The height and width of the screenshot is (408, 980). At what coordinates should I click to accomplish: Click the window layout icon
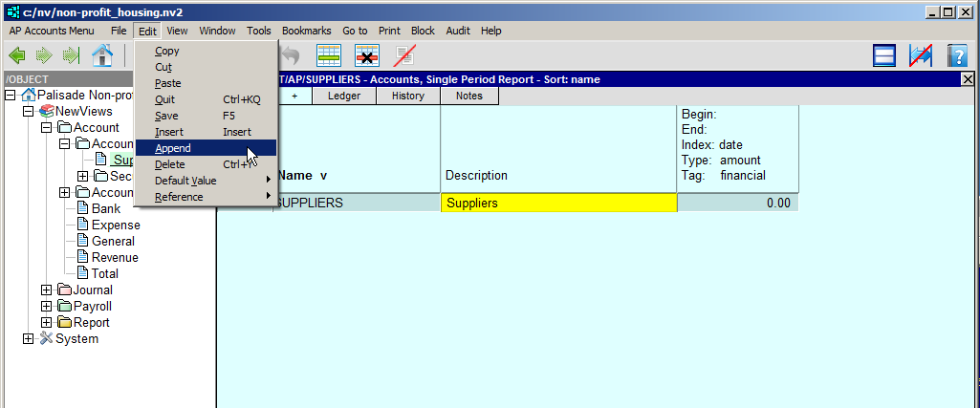pos(884,55)
